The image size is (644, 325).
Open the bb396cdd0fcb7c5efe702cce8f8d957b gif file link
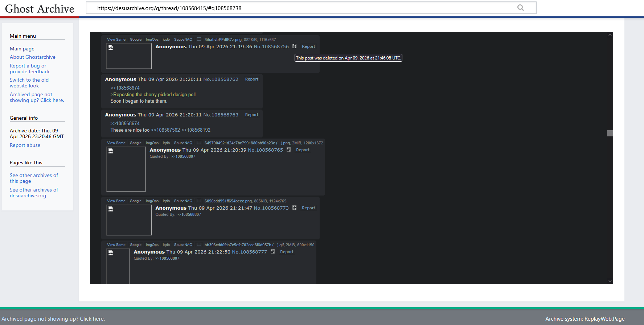[244, 245]
